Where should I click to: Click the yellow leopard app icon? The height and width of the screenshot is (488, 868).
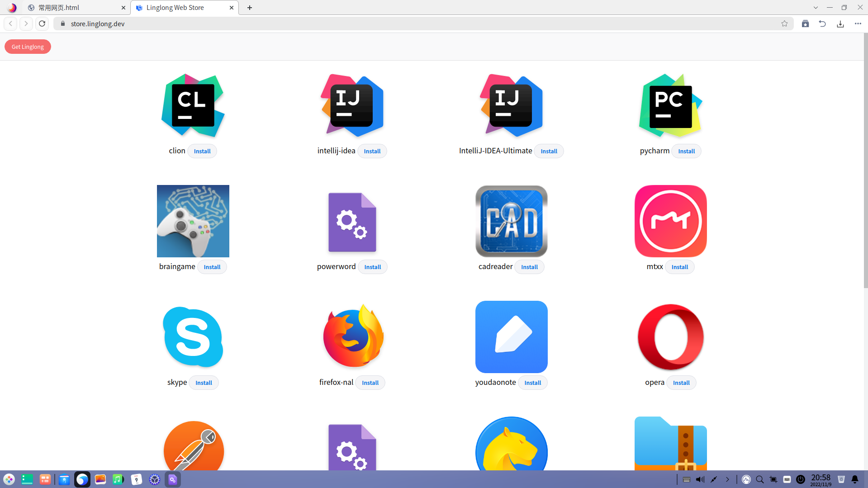click(x=512, y=444)
